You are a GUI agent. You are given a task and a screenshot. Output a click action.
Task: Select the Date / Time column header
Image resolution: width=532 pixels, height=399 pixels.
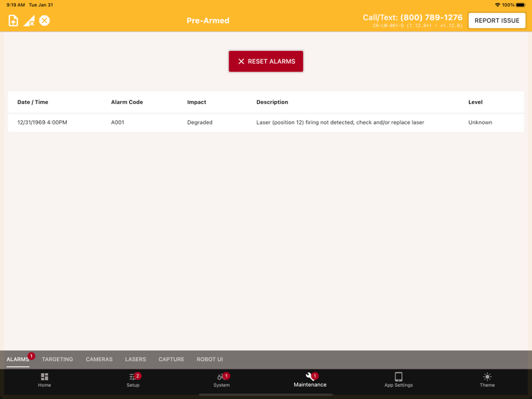(33, 102)
